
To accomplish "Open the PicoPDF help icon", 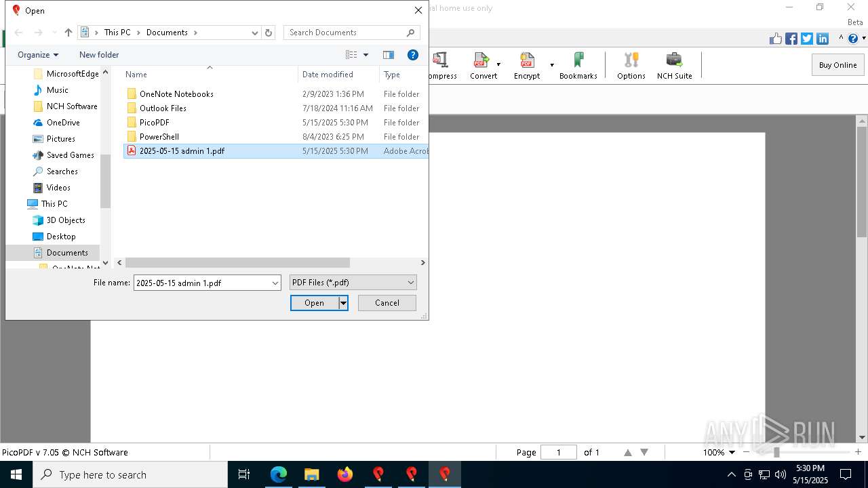I will pos(853,39).
